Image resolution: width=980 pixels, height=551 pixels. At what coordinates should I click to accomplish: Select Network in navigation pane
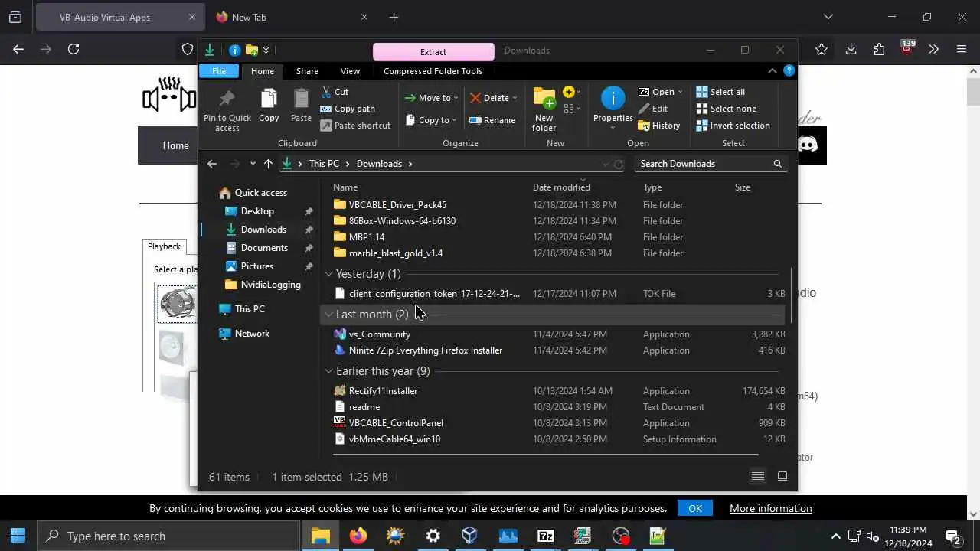pyautogui.click(x=252, y=334)
